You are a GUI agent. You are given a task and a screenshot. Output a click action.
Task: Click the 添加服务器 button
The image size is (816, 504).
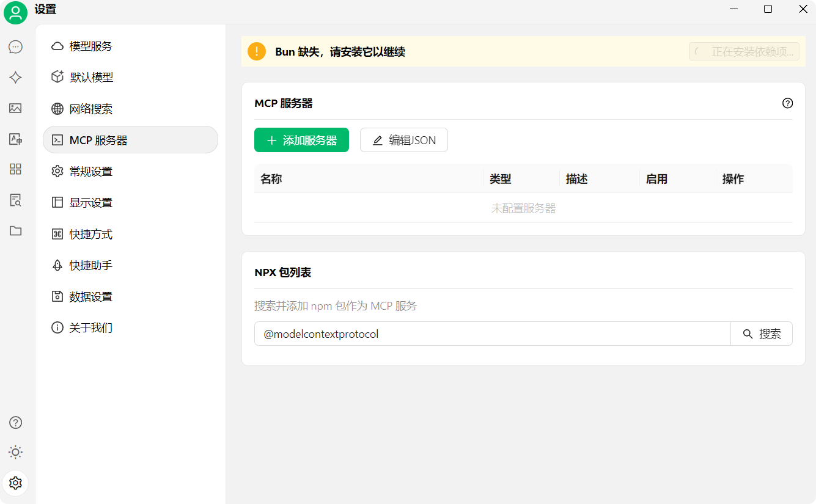(x=301, y=140)
